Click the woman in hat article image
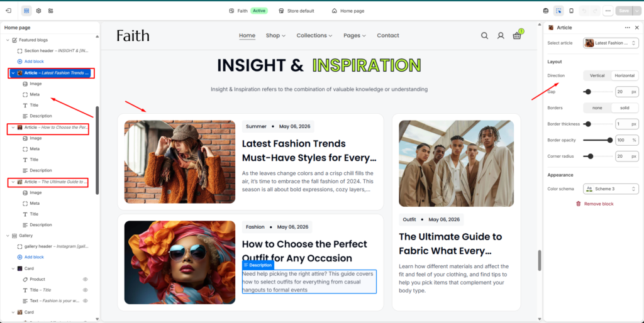Viewport: 644px width, 323px height. point(180,161)
